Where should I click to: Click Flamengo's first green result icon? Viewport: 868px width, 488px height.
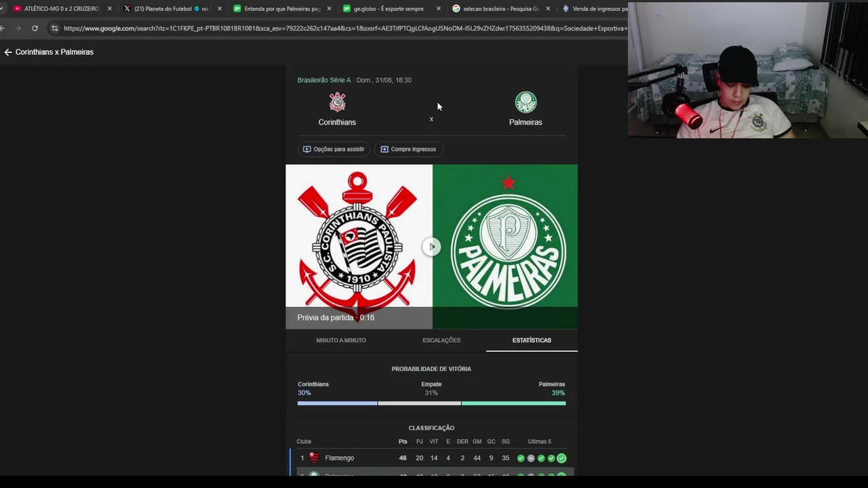tap(521, 458)
